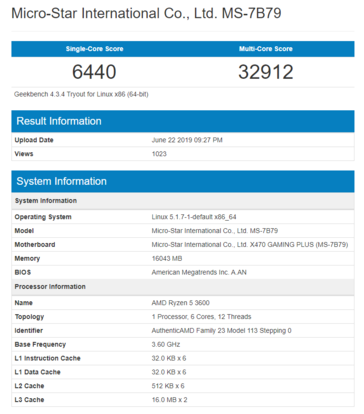The image size is (364, 414).
Task: Click the 'Name' row label
Action: [24, 303]
